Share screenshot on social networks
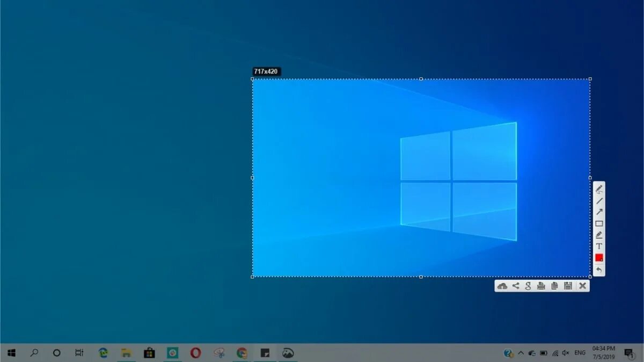The width and height of the screenshot is (644, 362). pyautogui.click(x=516, y=286)
